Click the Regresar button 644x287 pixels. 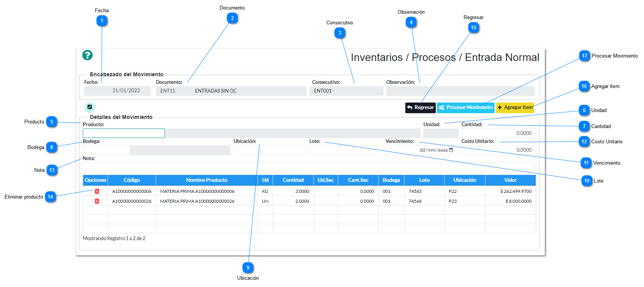point(420,107)
